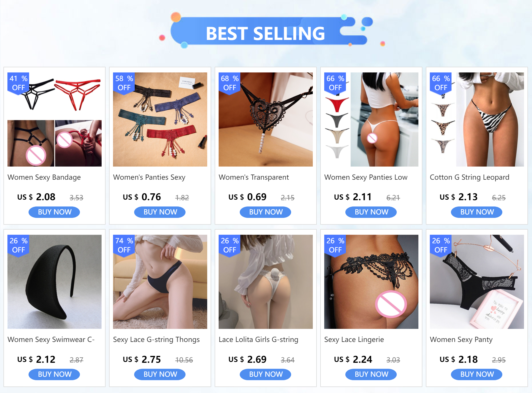This screenshot has width=532, height=393.
Task: Click the 58% OFF discount badge
Action: pos(124,83)
